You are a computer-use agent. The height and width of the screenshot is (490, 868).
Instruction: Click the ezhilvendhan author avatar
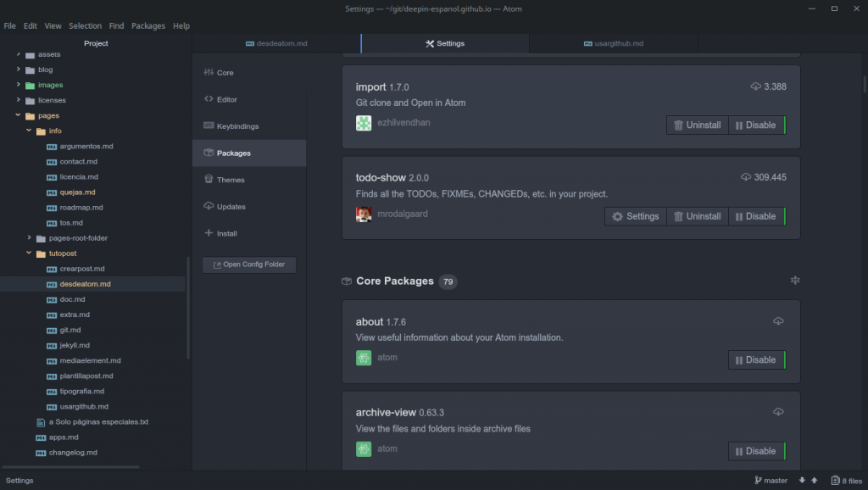[364, 123]
